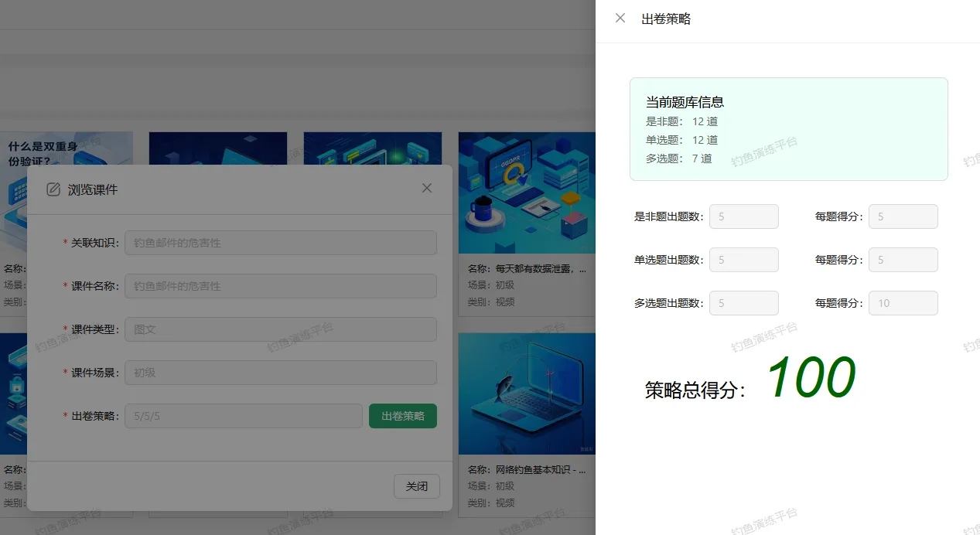Viewport: 980px width, 535px height.
Task: Click the edit icon beside 浏览课件 title
Action: tap(53, 189)
